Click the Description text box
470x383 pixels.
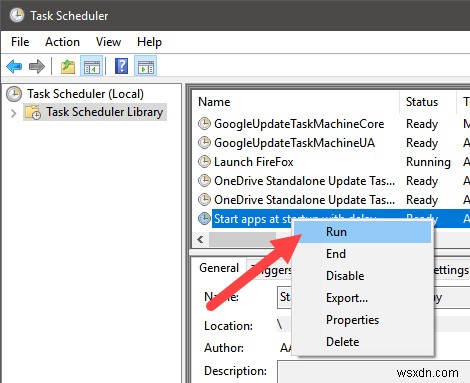tap(373, 371)
